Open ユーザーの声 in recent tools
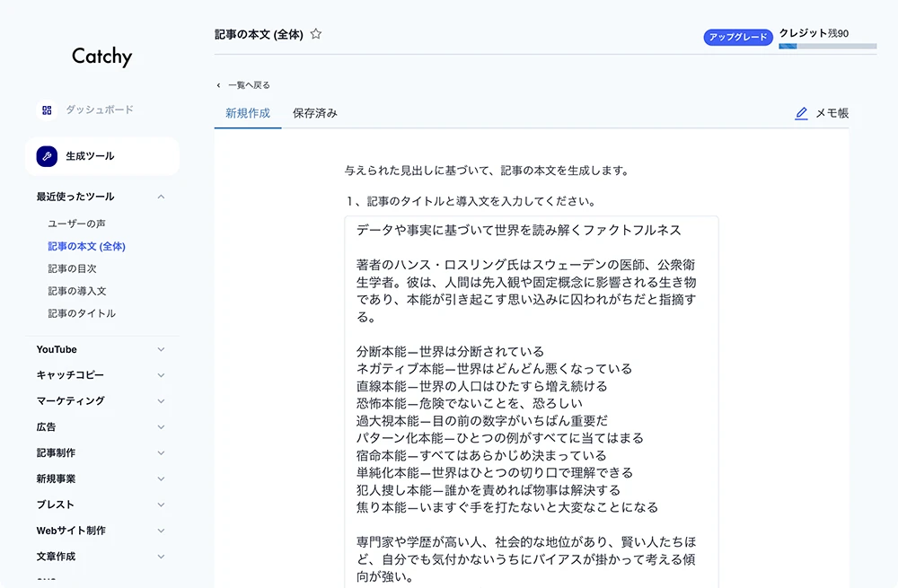 click(x=77, y=224)
